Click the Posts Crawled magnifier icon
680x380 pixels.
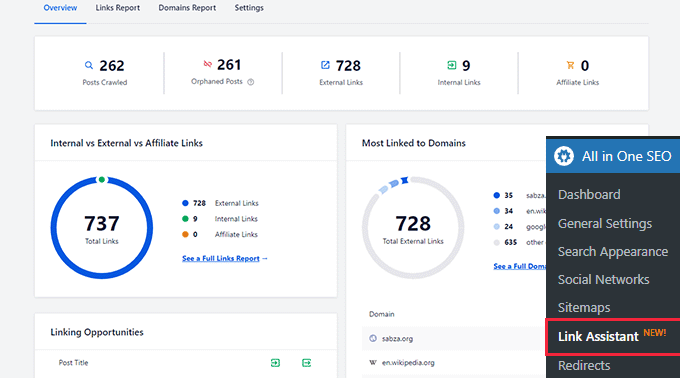point(88,66)
